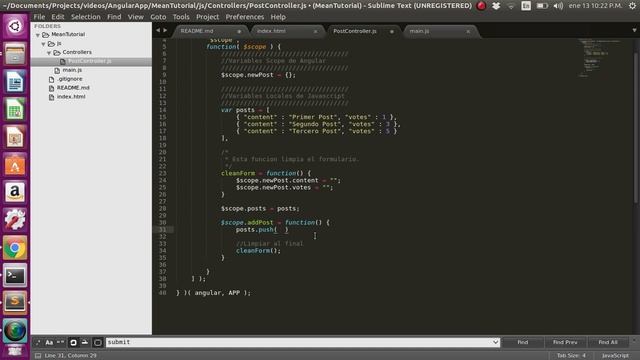The height and width of the screenshot is (360, 640).
Task: Toggle wrap search option
Action: click(x=73, y=342)
